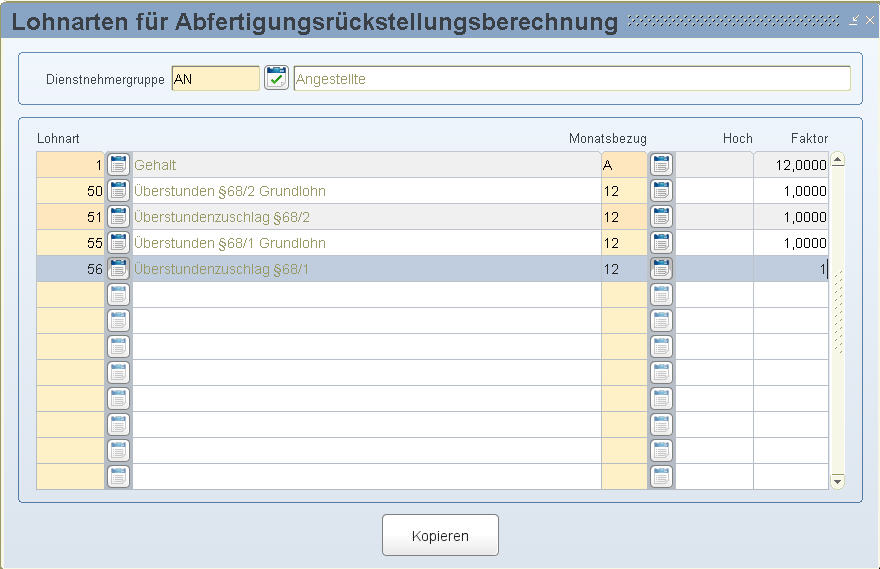Open Lohnart lookup icon for Gehalt row
Screen dimensions: 880x569
119,165
